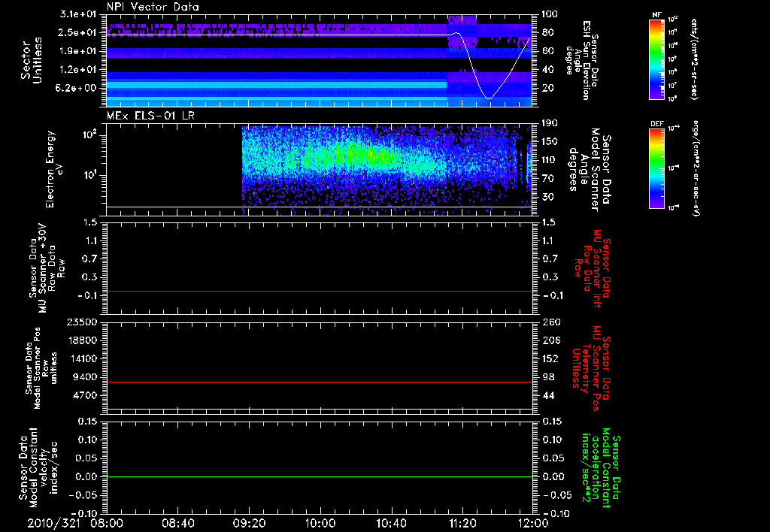770x532 pixels.
Task: Click the 100 sun elevation tick
Action: tap(550, 14)
